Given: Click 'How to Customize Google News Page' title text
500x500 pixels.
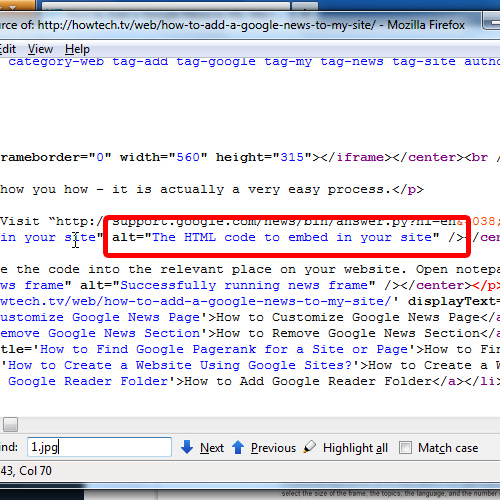Looking at the screenshot, I should pyautogui.click(x=348, y=317).
